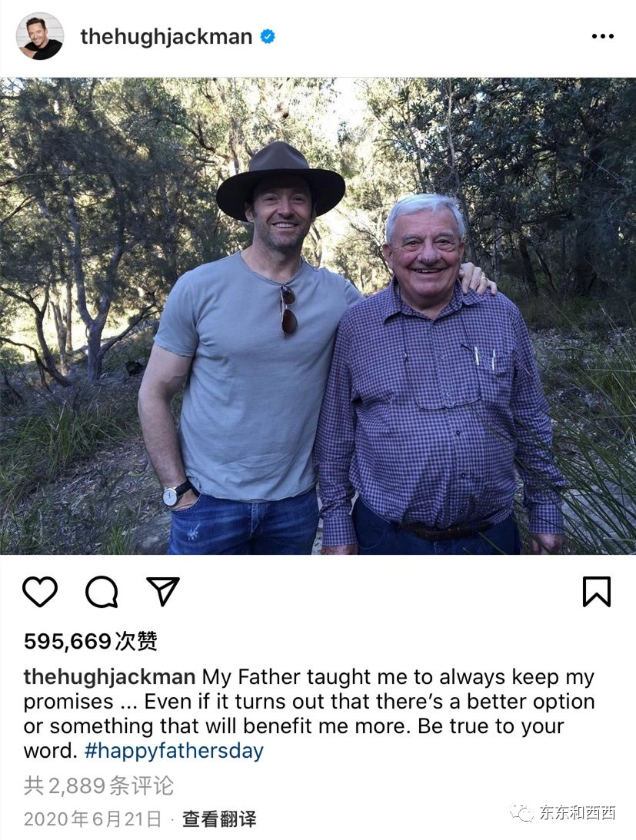Click 查看翻译 to translate the caption
This screenshot has width=636, height=840.
coord(219,818)
